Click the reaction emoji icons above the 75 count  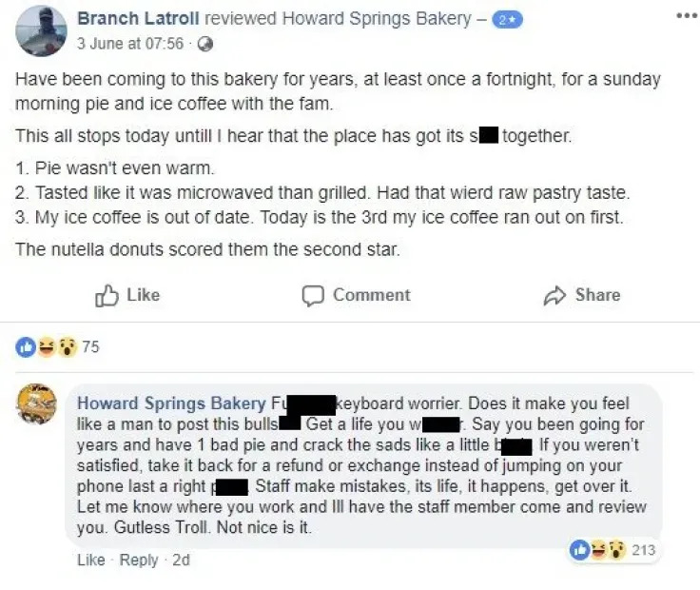tap(46, 346)
